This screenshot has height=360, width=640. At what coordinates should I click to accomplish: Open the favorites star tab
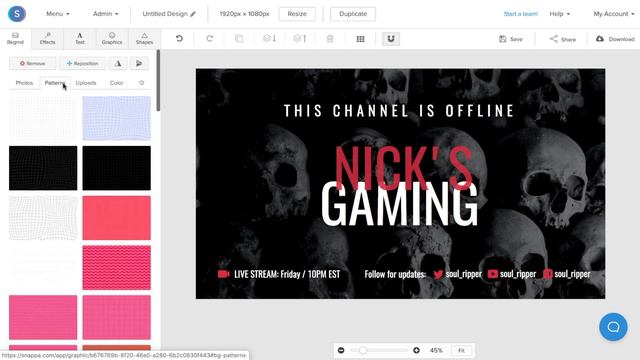[x=141, y=82]
